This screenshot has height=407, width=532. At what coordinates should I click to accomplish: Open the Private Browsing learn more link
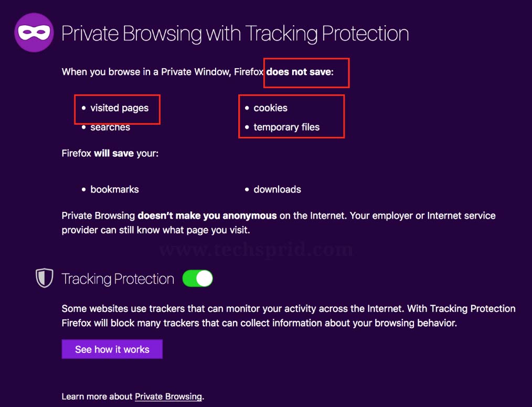168,396
